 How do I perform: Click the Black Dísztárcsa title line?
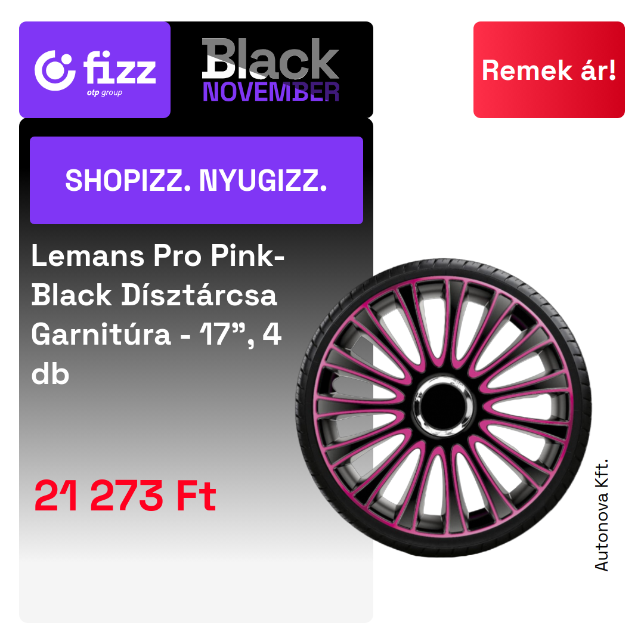tap(154, 295)
